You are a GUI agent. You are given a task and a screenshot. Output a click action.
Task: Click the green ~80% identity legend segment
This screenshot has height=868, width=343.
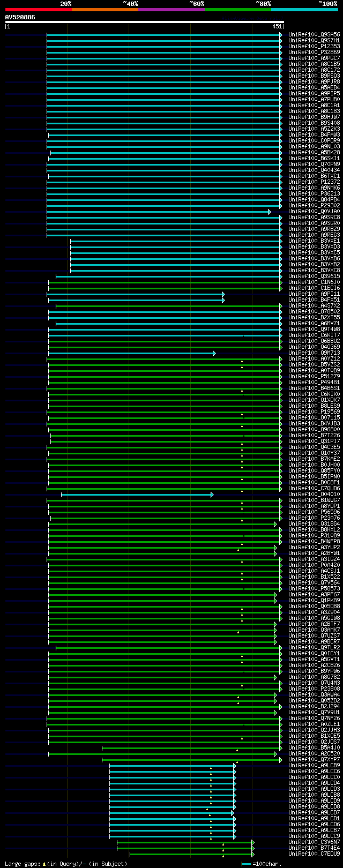[x=238, y=10]
